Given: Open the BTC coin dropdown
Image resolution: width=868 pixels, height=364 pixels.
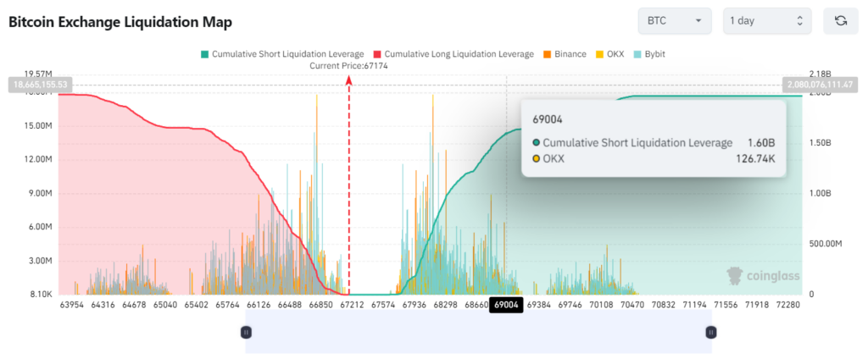Looking at the screenshot, I should (x=676, y=21).
